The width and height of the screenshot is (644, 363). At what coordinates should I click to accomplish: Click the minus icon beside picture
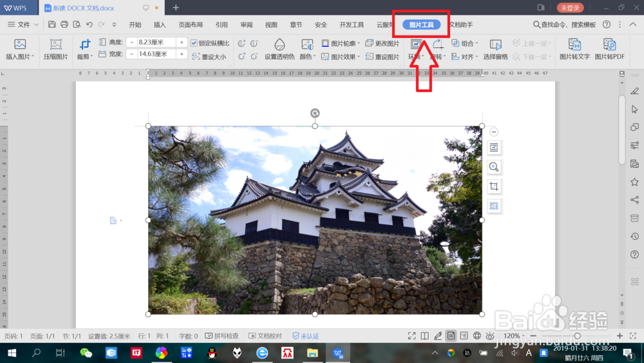point(494,132)
